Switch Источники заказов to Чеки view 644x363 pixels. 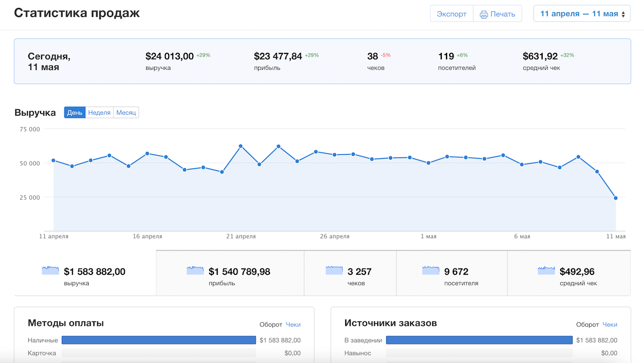coord(610,324)
